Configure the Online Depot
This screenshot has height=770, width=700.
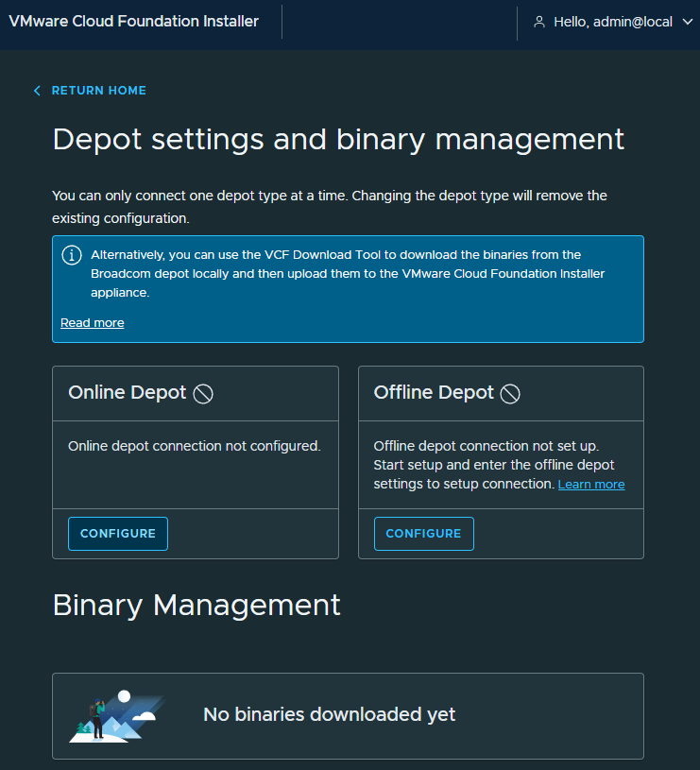(x=118, y=534)
